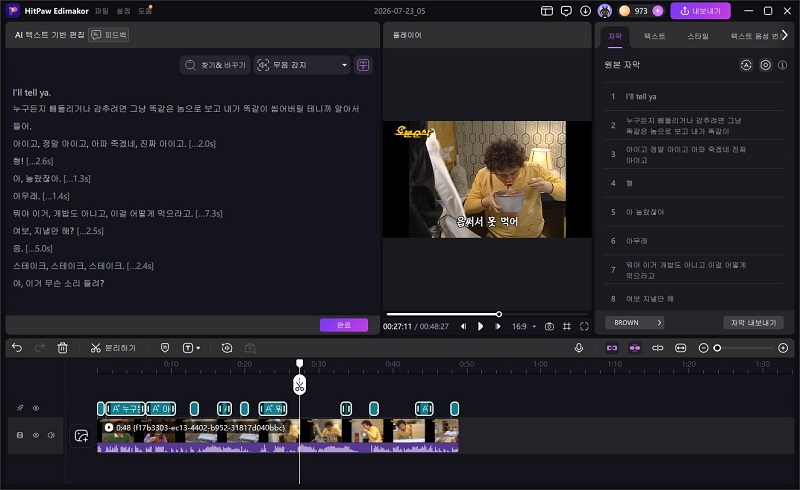800x490 pixels.
Task: Click the 내보내기 export button
Action: pos(700,11)
